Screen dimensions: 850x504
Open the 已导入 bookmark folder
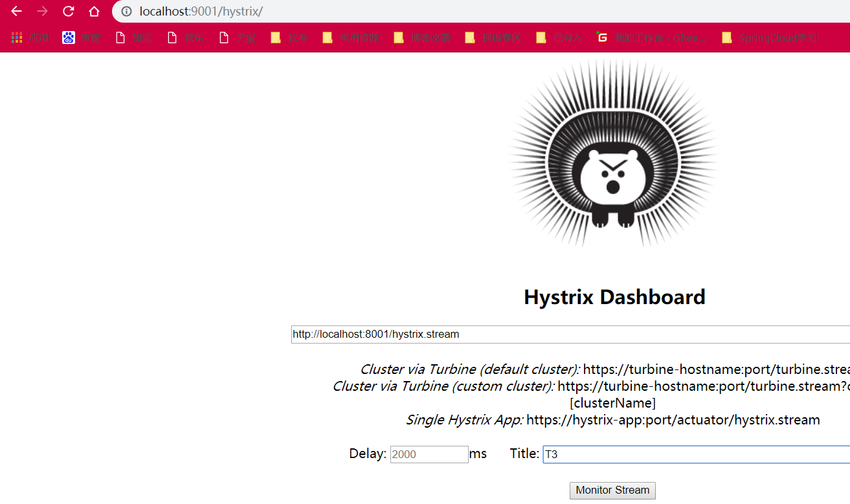click(559, 38)
